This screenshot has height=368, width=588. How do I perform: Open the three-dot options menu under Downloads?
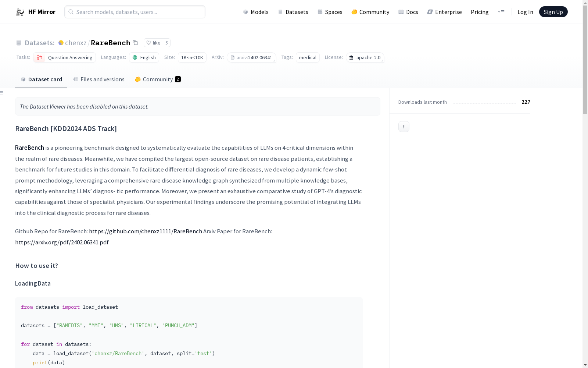point(404,127)
